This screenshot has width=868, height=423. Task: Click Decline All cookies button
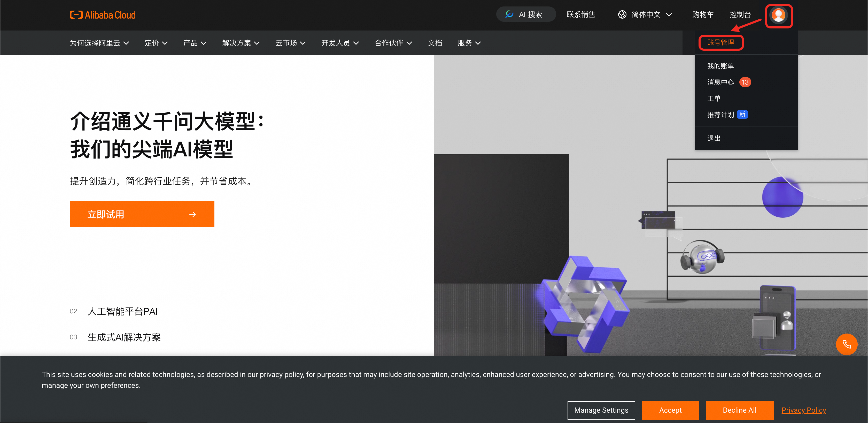pyautogui.click(x=739, y=410)
